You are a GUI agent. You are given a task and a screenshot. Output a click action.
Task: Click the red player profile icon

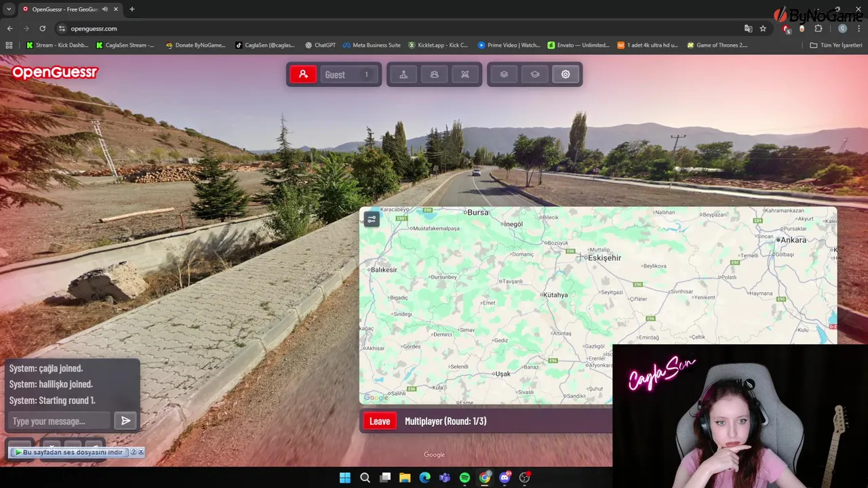pos(303,75)
